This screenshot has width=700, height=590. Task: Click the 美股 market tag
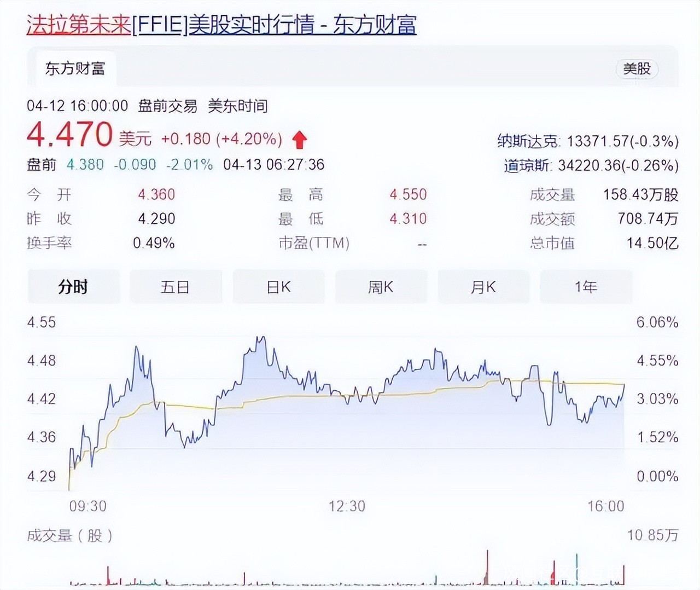637,69
